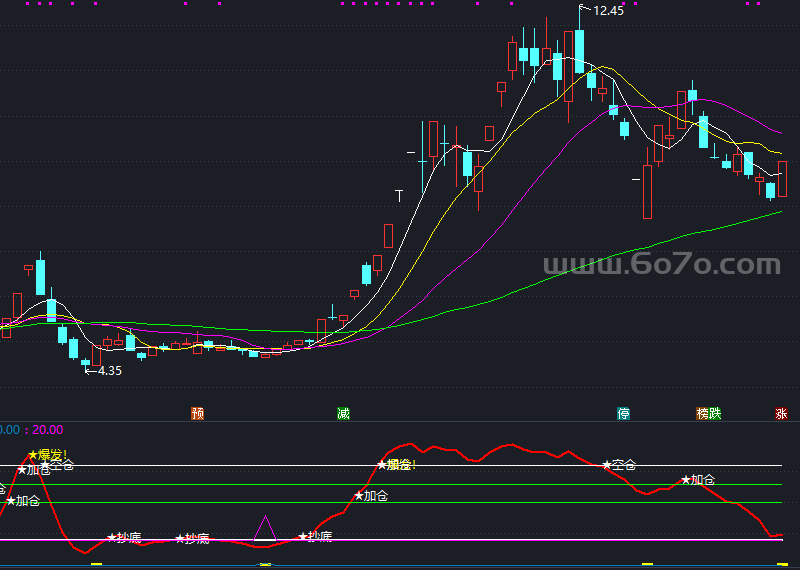The image size is (800, 570).
Task: Click the ★空仓 signal right of the peak
Action: [x=619, y=465]
